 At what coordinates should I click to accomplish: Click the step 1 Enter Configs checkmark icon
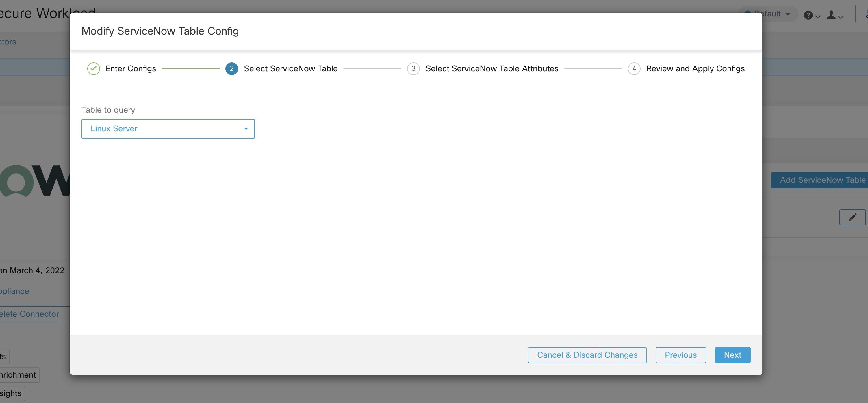(93, 68)
